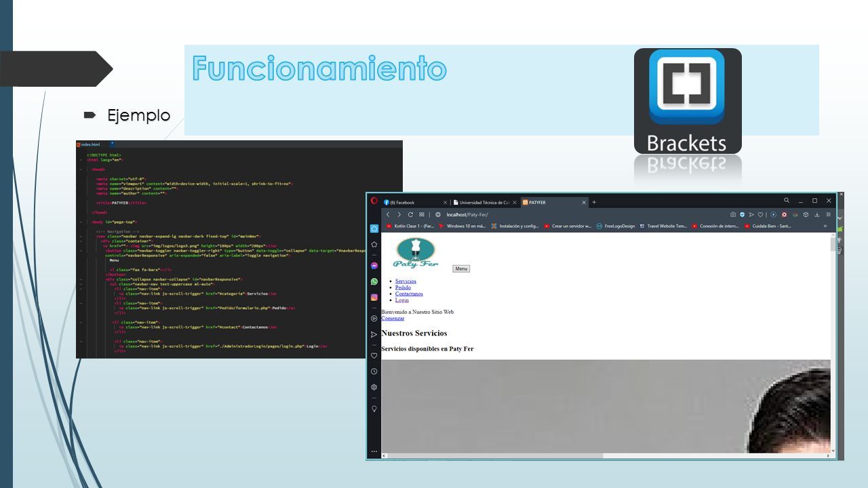Open Crear un servidor w... bookmark

[x=568, y=226]
